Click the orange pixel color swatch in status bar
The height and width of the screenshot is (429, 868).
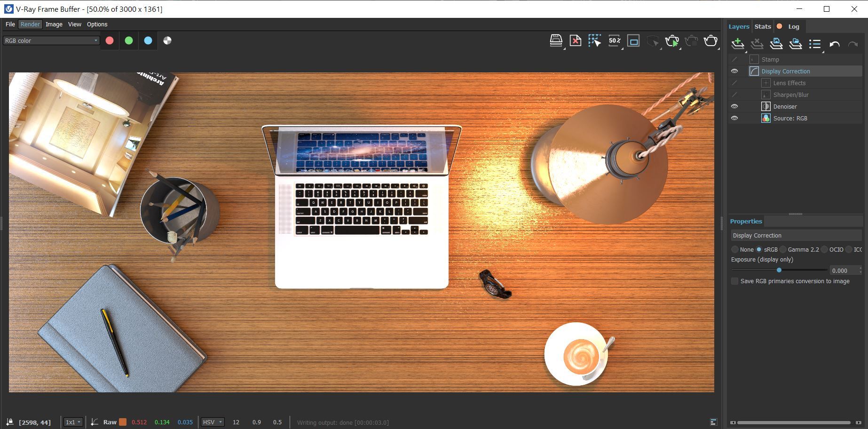(123, 422)
